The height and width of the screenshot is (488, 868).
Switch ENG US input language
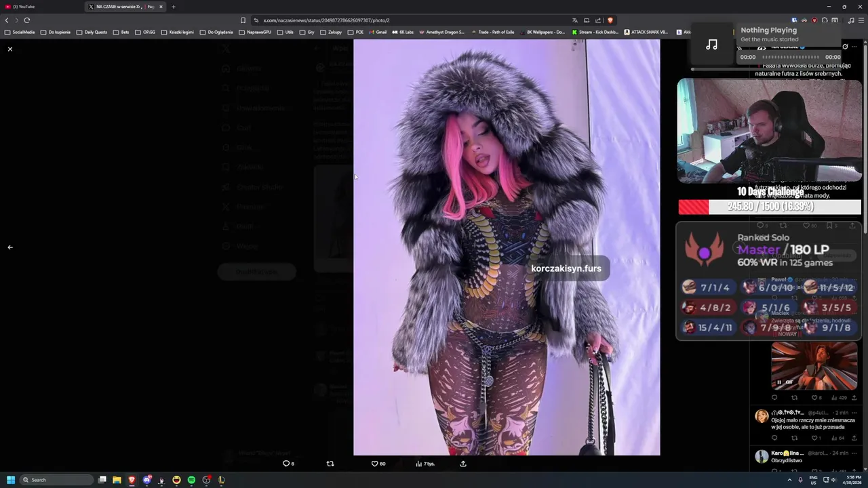pyautogui.click(x=813, y=480)
